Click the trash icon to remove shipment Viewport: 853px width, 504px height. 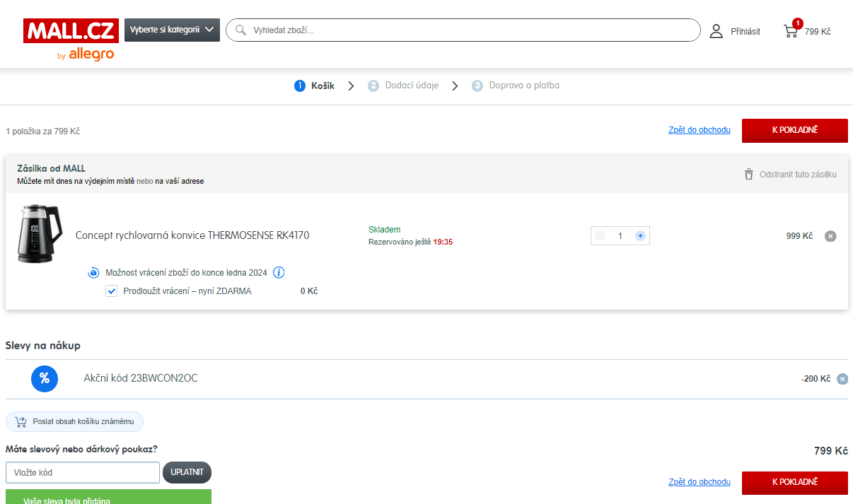[x=748, y=174]
